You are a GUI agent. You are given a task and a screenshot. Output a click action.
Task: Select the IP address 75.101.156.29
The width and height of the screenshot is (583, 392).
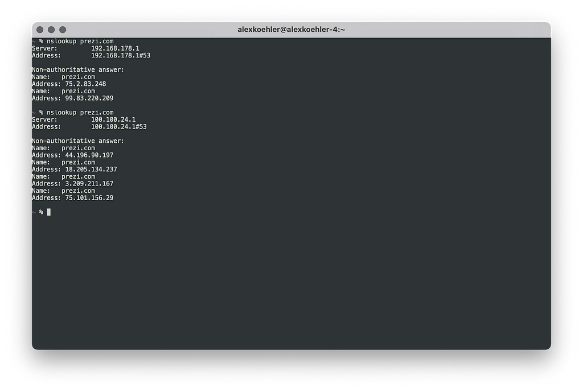[x=89, y=197]
